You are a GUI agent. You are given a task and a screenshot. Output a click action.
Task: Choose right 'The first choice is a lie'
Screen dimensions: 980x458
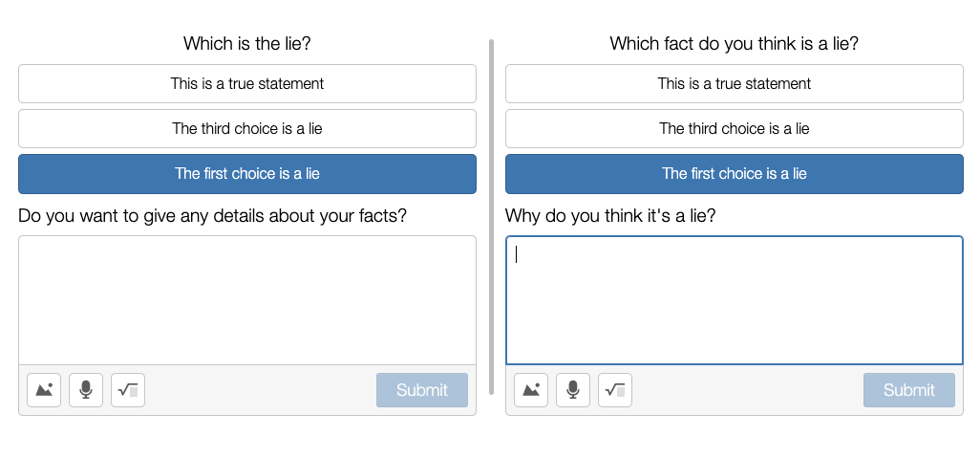click(x=735, y=174)
